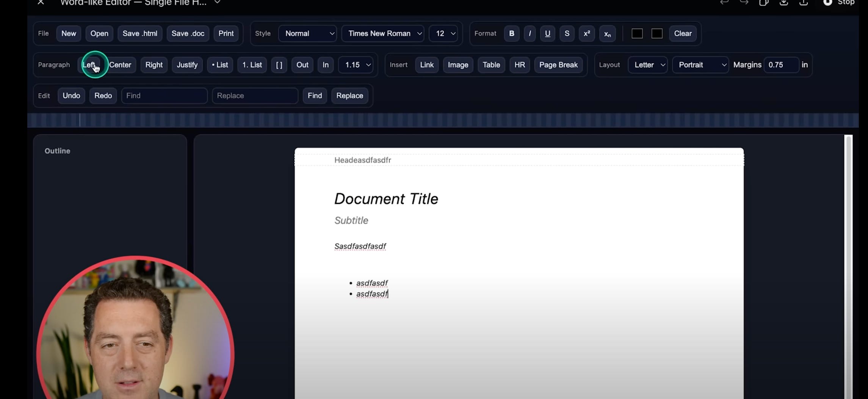Justify the paragraph
The height and width of the screenshot is (399, 868).
[x=187, y=65]
